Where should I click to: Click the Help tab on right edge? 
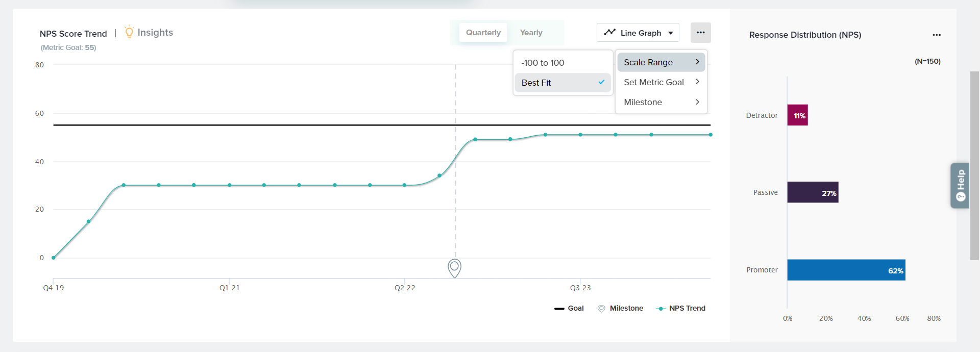pyautogui.click(x=960, y=185)
